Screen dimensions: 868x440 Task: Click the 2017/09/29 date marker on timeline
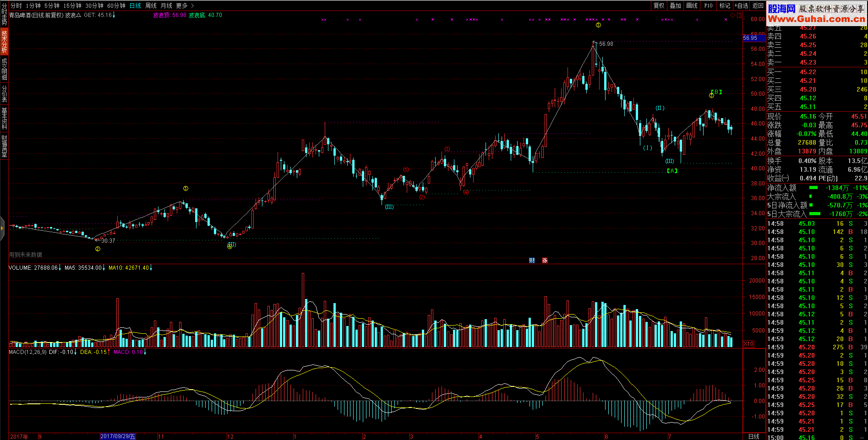[118, 436]
